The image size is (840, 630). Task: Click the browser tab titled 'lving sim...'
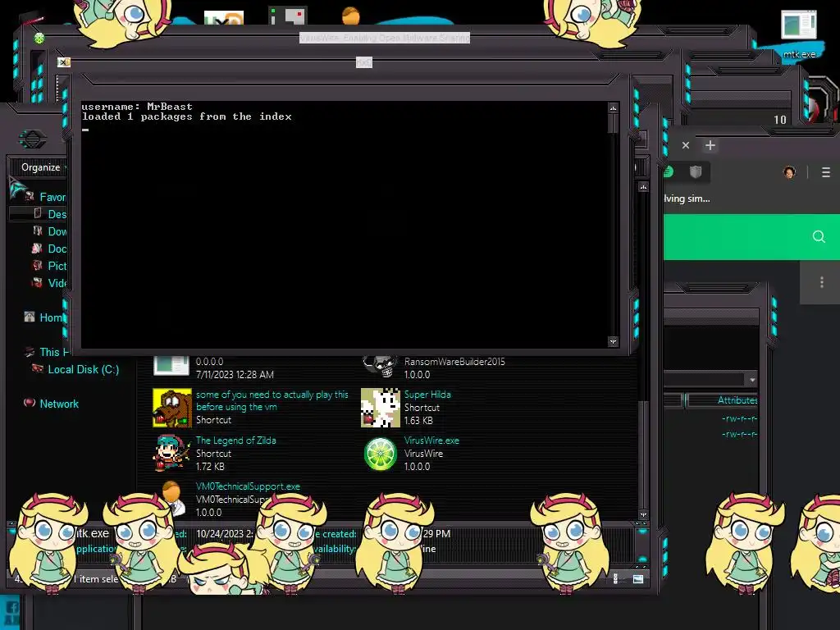(687, 199)
